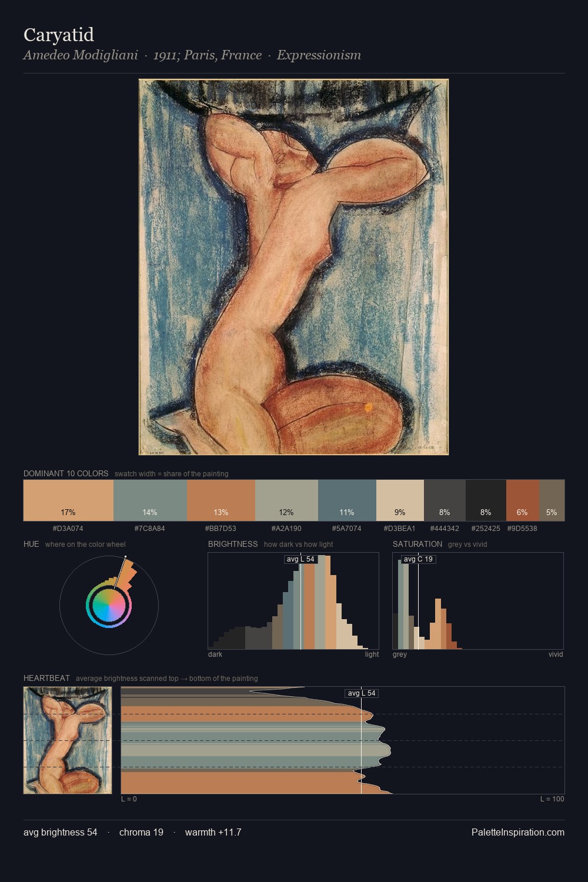The width and height of the screenshot is (588, 882).
Task: Click the small heartbeat painting thumbnail
Action: [x=68, y=740]
